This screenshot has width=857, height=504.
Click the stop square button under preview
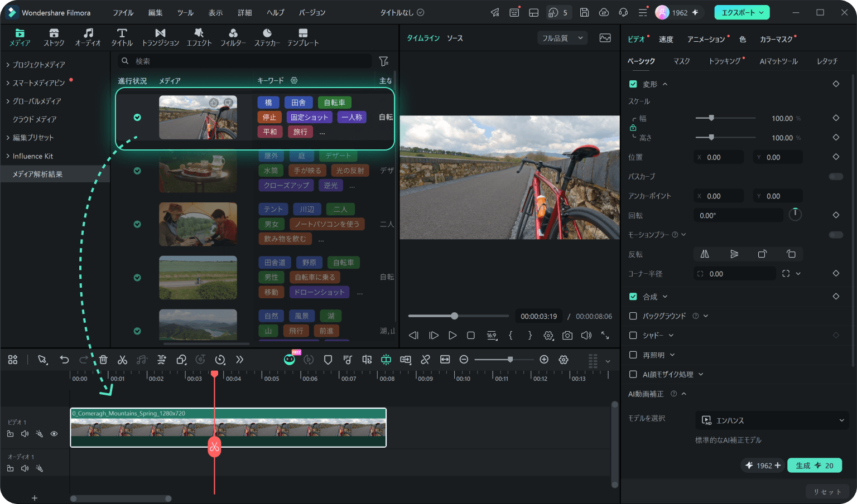[471, 335]
